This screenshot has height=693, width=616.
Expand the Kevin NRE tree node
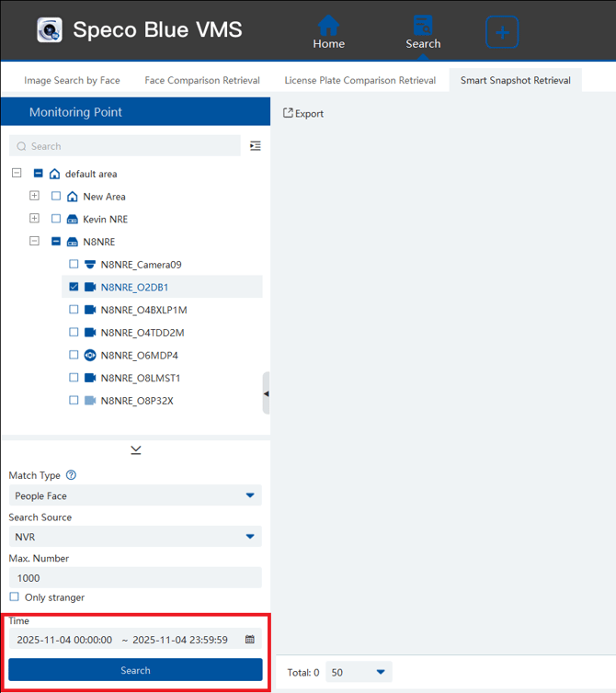point(34,219)
